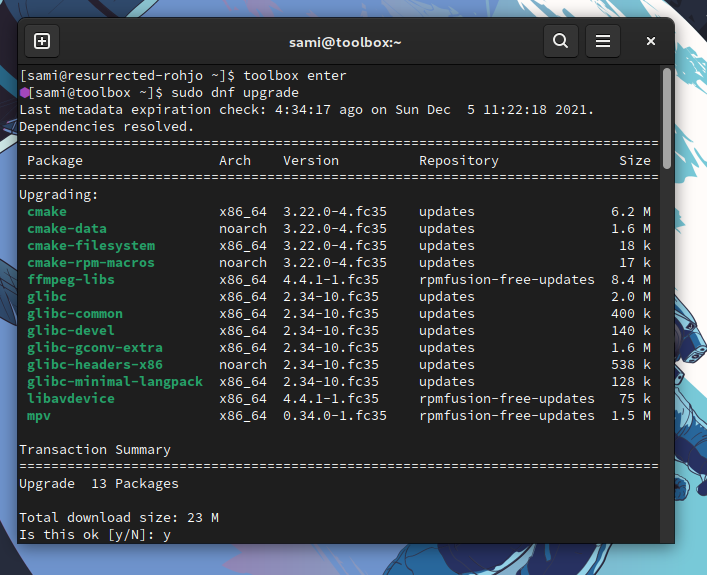Click the ffmpeg-libs size 8.4 M
The height and width of the screenshot is (575, 707).
coord(631,280)
